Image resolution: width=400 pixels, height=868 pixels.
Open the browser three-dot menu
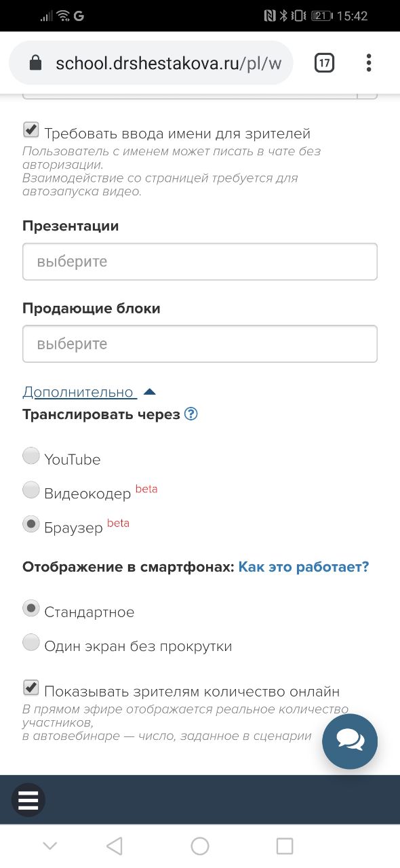coord(369,63)
